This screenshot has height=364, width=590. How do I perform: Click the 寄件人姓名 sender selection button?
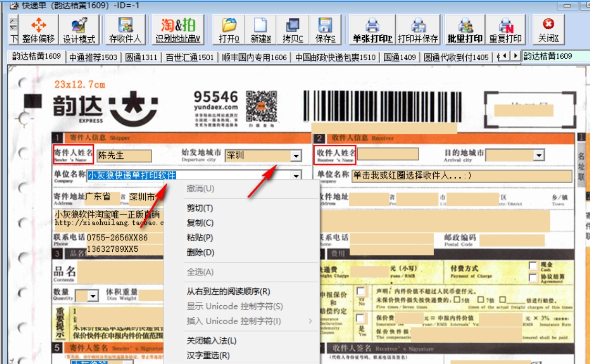(73, 154)
